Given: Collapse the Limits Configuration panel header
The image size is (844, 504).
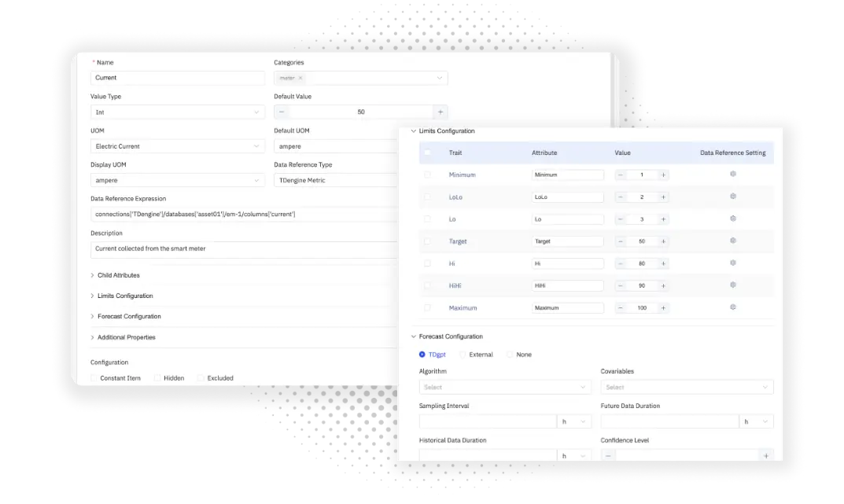Looking at the screenshot, I should (x=443, y=131).
